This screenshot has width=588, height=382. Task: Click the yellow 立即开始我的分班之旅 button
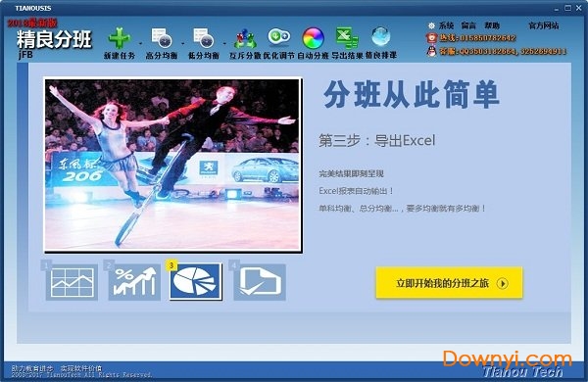click(449, 283)
